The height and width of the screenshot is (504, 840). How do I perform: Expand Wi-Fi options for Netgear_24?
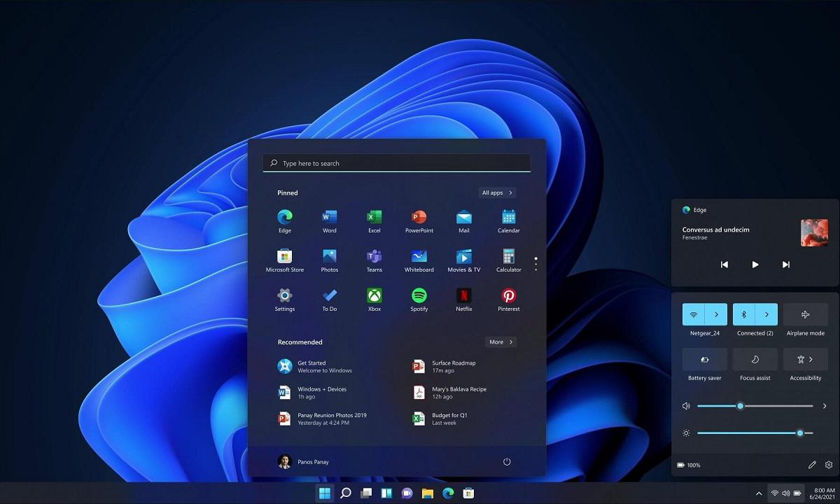click(x=715, y=315)
